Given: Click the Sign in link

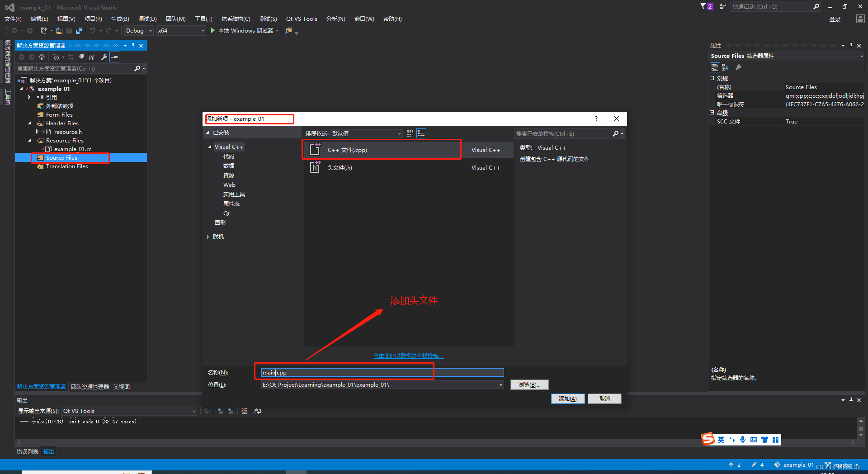Looking at the screenshot, I should pos(835,19).
